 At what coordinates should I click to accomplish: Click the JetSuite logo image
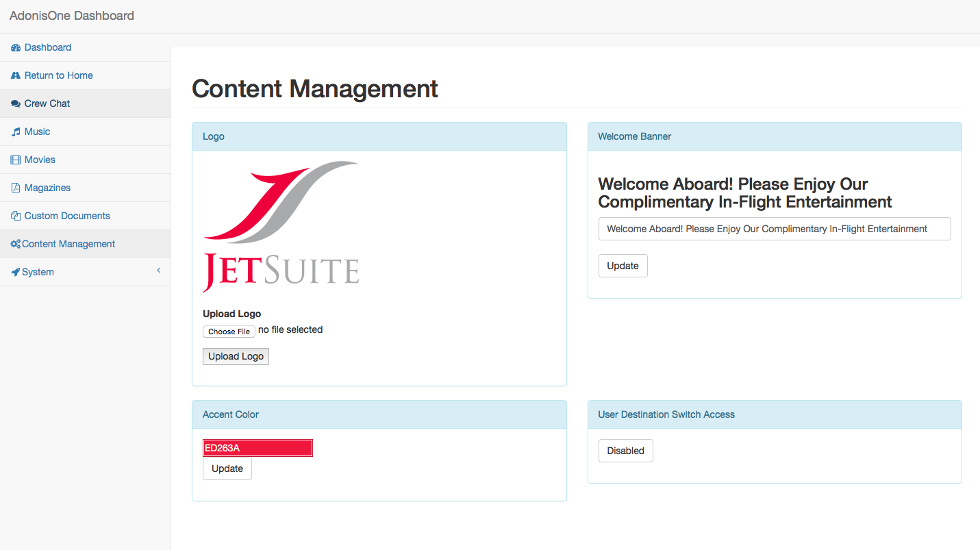coord(281,227)
